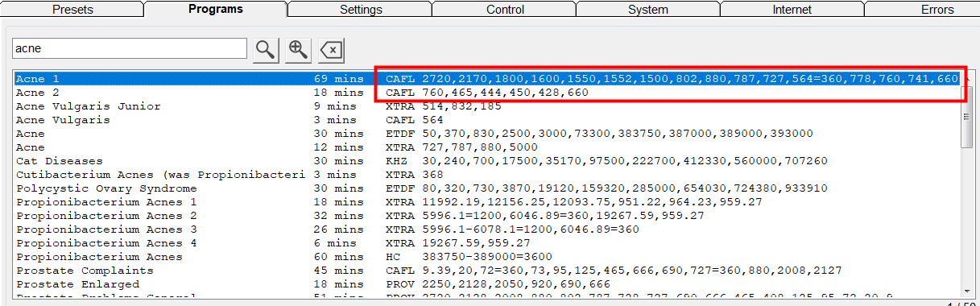Choose the Cat Diseases entry
This screenshot has width=980, height=306.
488,161
